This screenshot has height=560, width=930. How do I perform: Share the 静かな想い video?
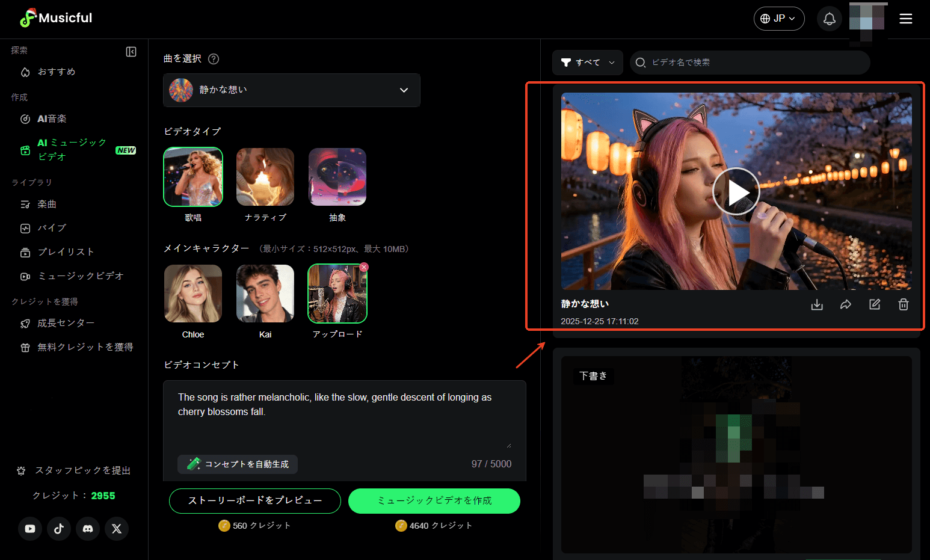pyautogui.click(x=845, y=304)
